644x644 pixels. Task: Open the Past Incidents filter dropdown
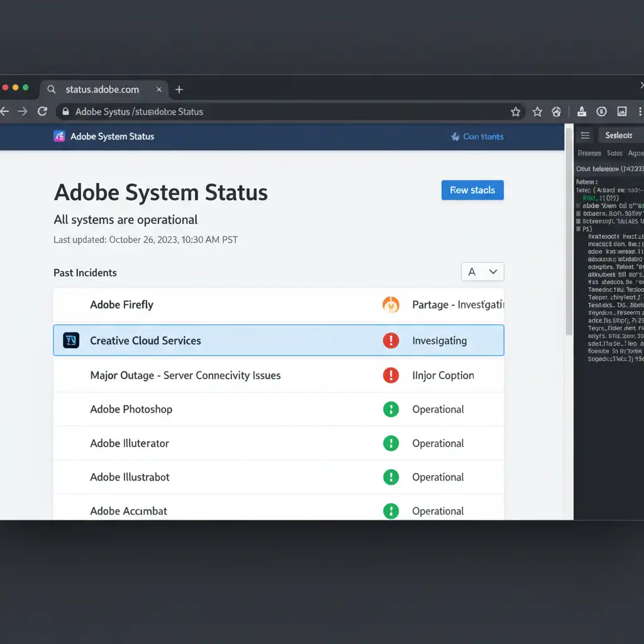(x=482, y=272)
